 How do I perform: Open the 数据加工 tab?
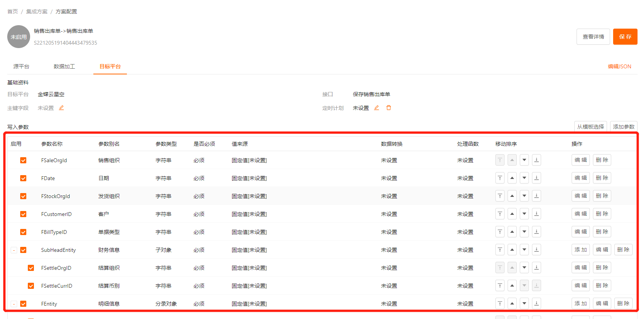point(64,66)
